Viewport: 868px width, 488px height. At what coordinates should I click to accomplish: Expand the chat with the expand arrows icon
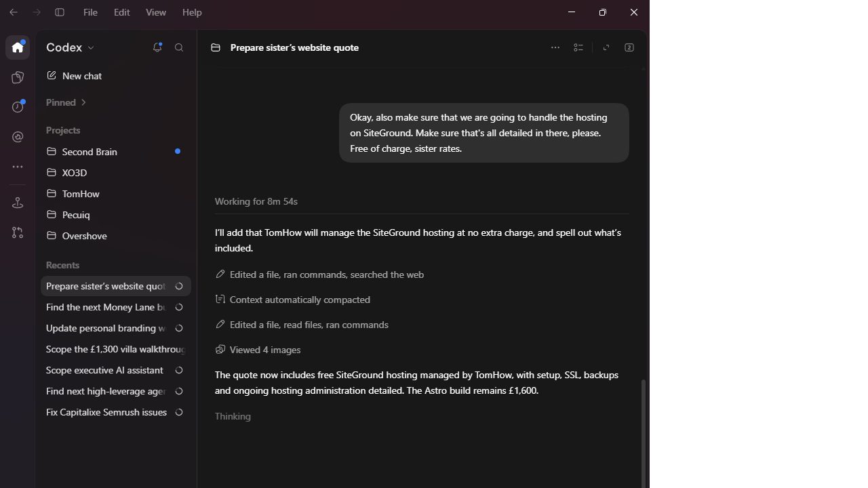pos(606,47)
